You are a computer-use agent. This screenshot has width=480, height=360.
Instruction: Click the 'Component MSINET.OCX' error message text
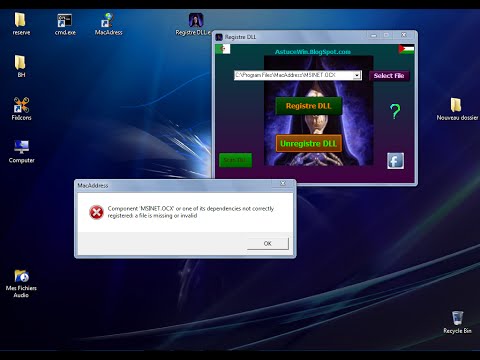click(191, 212)
